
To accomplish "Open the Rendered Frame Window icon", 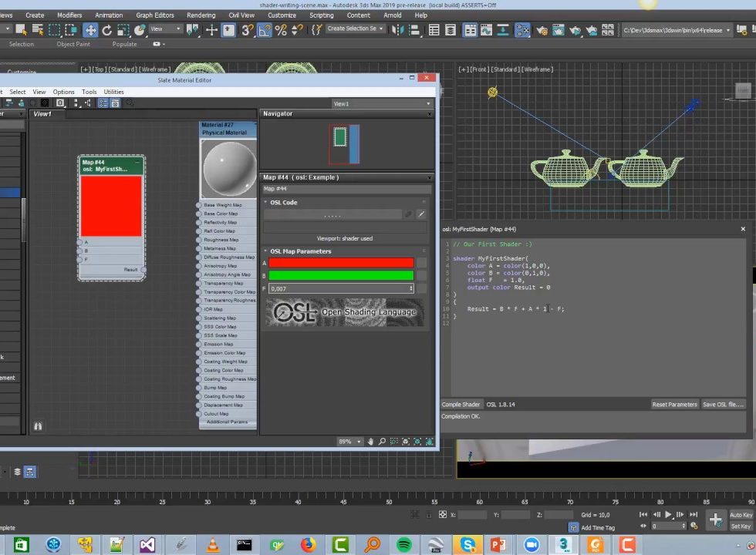I will point(559,30).
